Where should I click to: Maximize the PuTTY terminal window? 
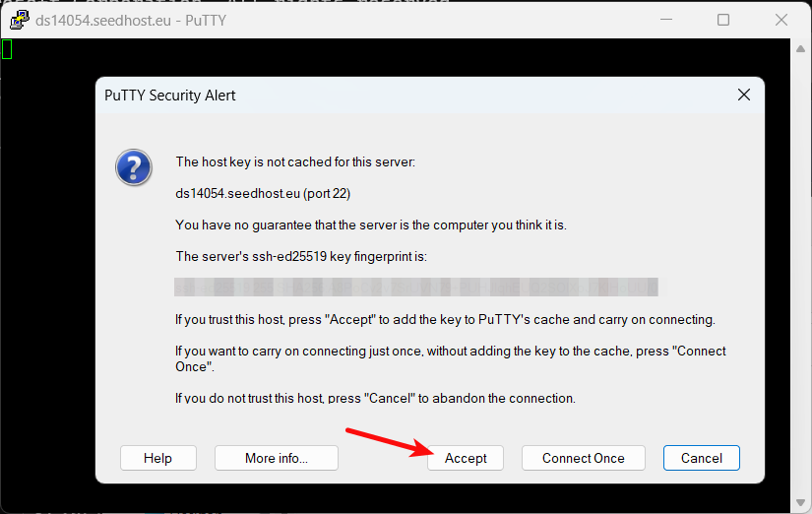(x=723, y=20)
